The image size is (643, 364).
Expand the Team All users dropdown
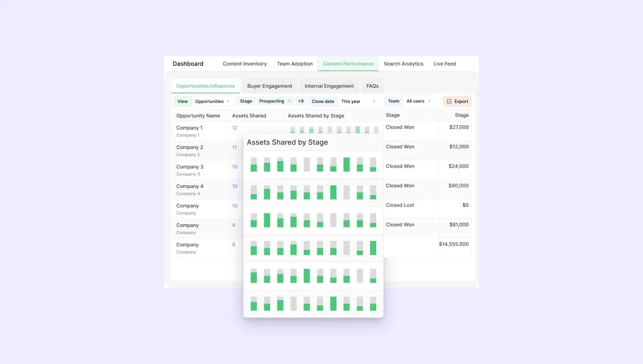point(418,101)
